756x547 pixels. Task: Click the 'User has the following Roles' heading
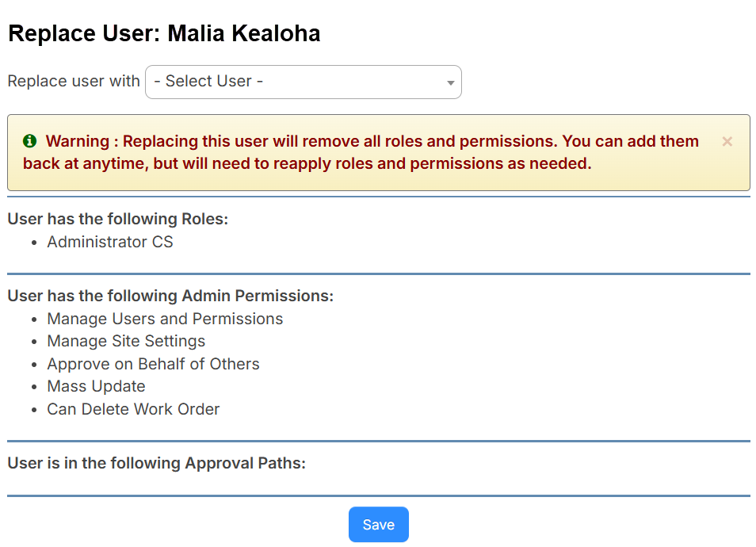(x=117, y=219)
